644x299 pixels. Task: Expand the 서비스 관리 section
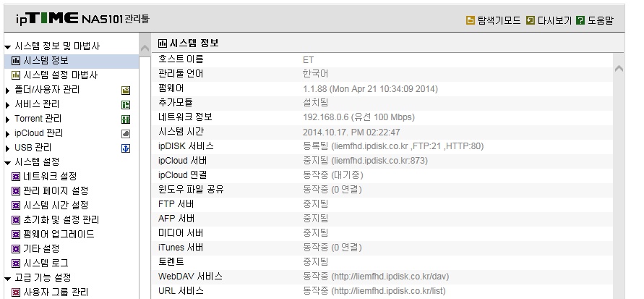pyautogui.click(x=7, y=105)
